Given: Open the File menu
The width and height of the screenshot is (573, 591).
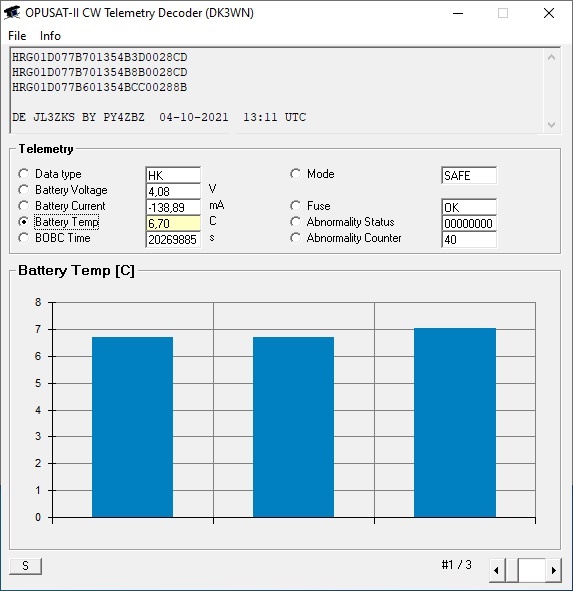Looking at the screenshot, I should [x=17, y=36].
